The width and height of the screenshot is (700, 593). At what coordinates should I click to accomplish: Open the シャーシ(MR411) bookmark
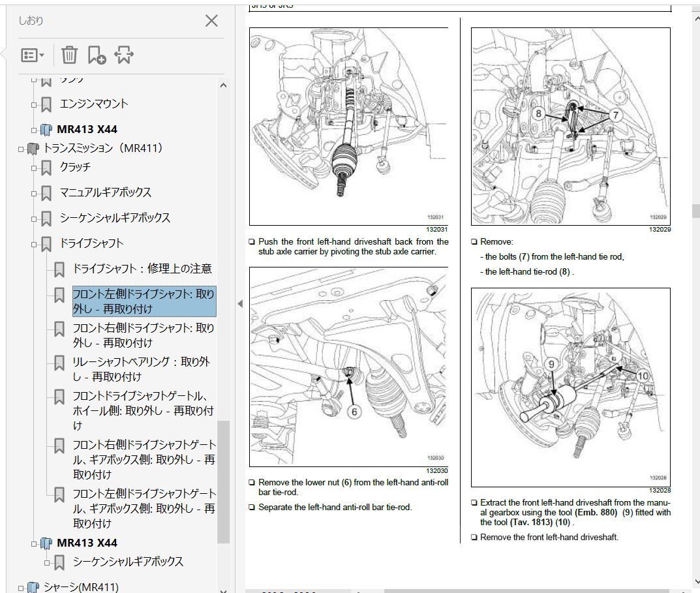pyautogui.click(x=81, y=586)
